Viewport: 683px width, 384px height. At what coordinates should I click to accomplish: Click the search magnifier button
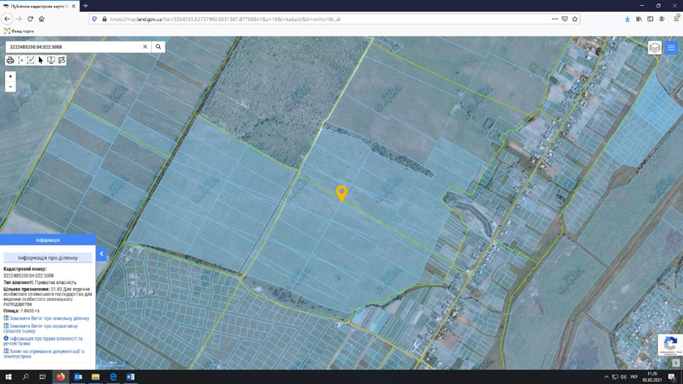(158, 47)
